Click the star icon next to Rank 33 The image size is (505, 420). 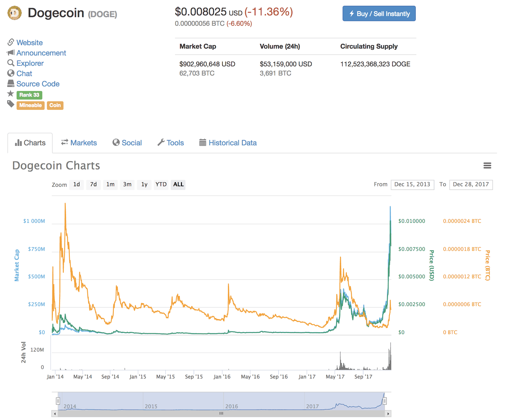[11, 94]
